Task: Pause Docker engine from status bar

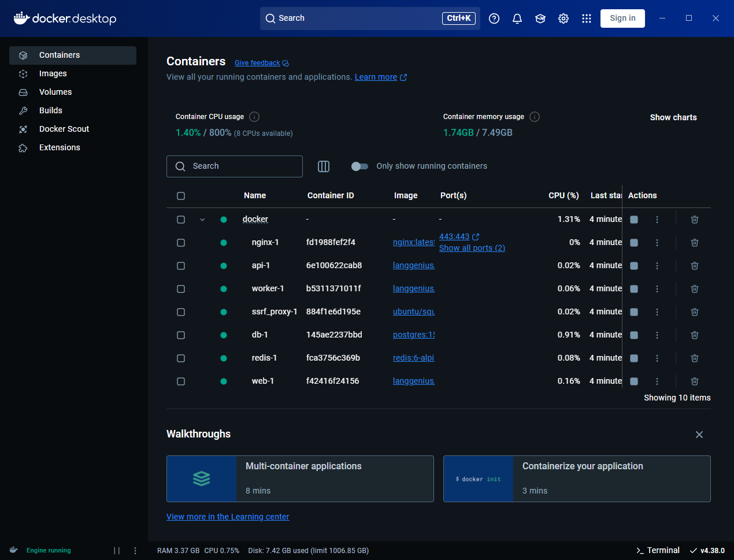Action: coord(117,551)
